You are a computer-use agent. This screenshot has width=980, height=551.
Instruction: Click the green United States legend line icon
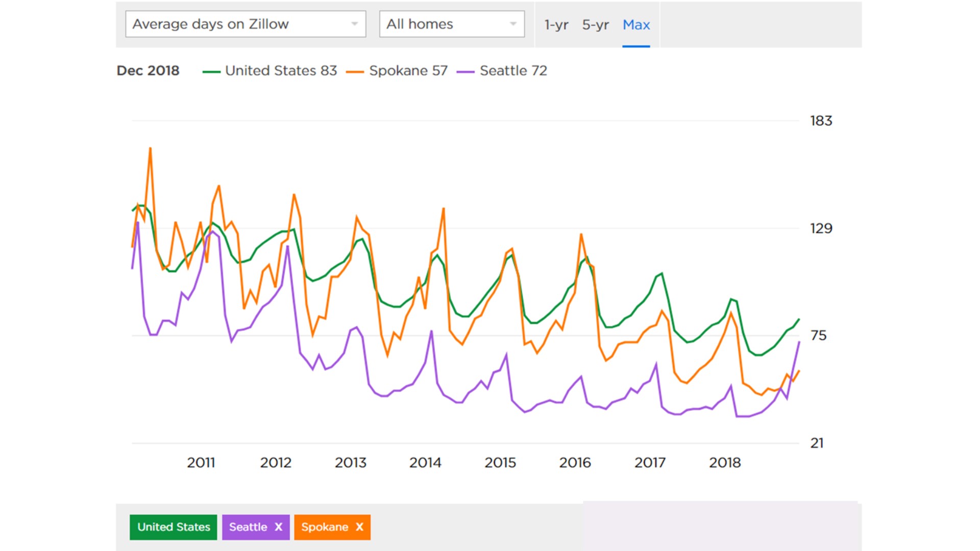point(212,71)
